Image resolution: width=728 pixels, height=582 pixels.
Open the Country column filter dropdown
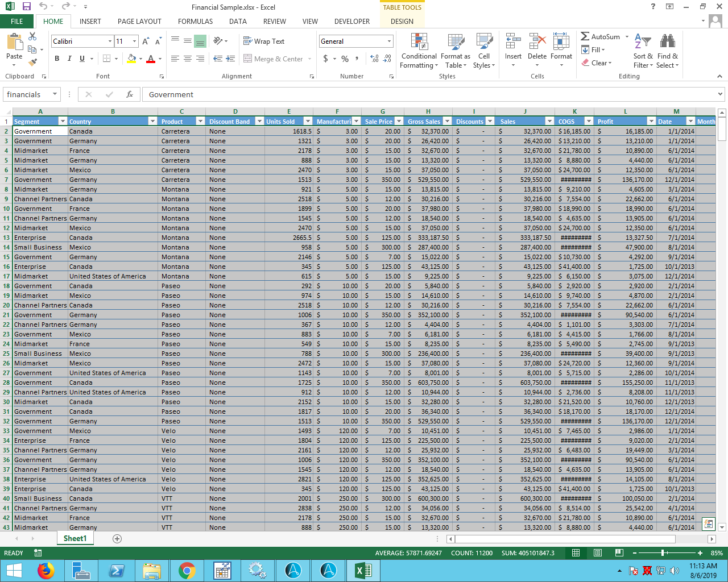pyautogui.click(x=152, y=121)
